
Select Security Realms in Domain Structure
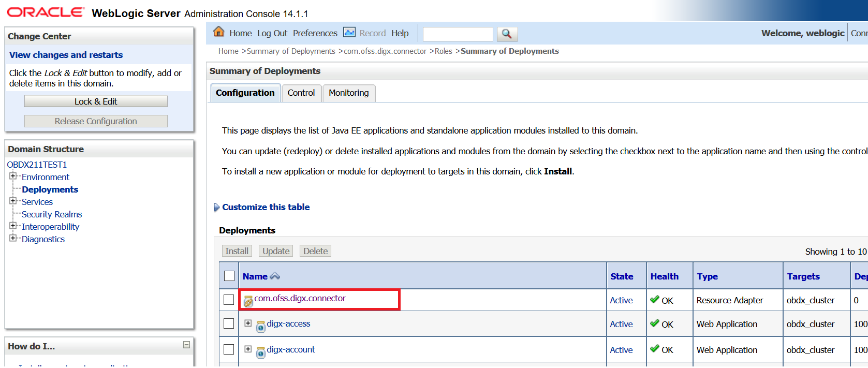[52, 214]
